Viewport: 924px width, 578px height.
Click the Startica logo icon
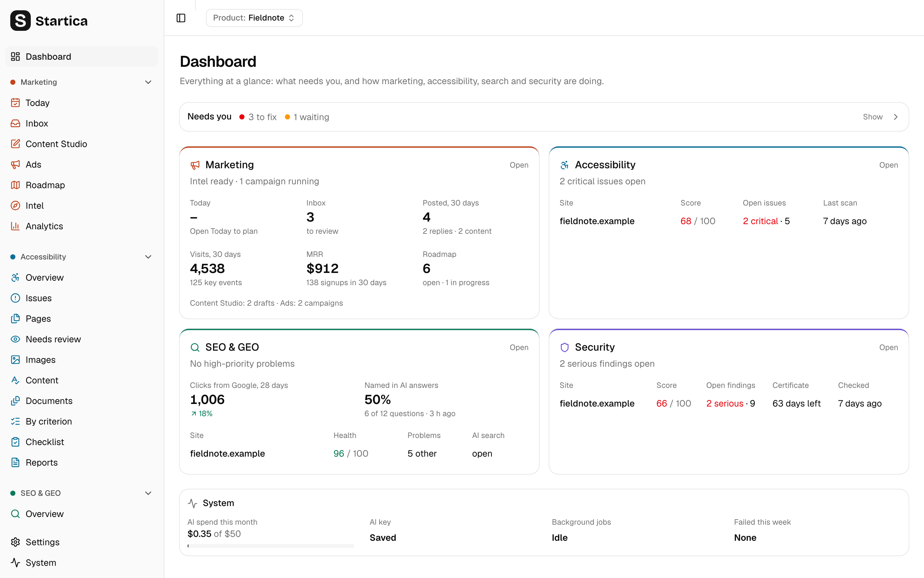(x=20, y=21)
